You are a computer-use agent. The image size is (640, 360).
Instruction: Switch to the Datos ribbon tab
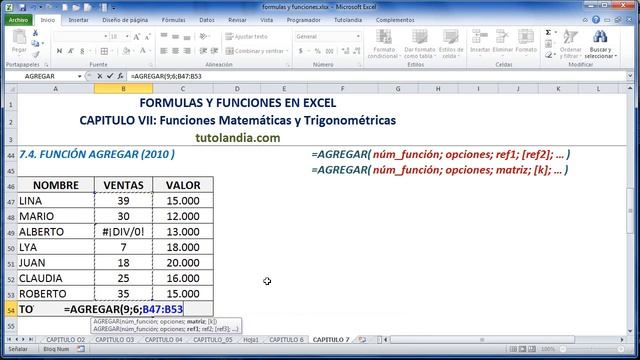[207, 20]
